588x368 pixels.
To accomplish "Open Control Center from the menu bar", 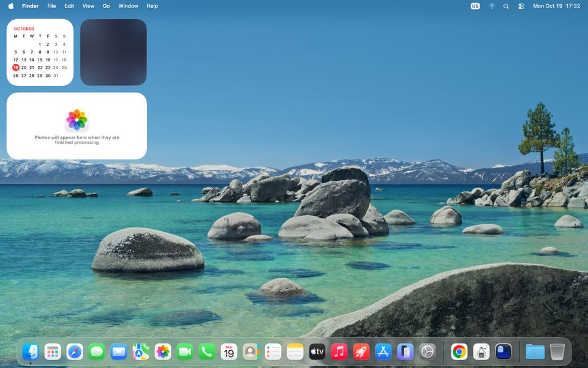I will coord(521,6).
